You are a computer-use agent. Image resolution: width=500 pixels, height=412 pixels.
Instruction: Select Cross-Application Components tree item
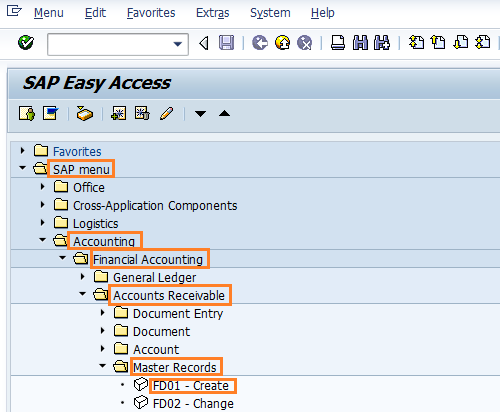pyautogui.click(x=155, y=206)
